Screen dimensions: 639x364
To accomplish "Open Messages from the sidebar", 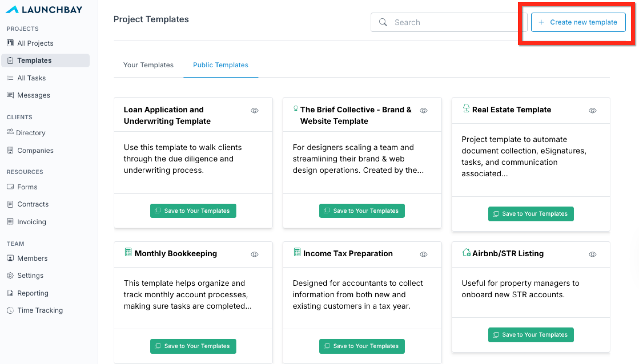I will point(33,95).
